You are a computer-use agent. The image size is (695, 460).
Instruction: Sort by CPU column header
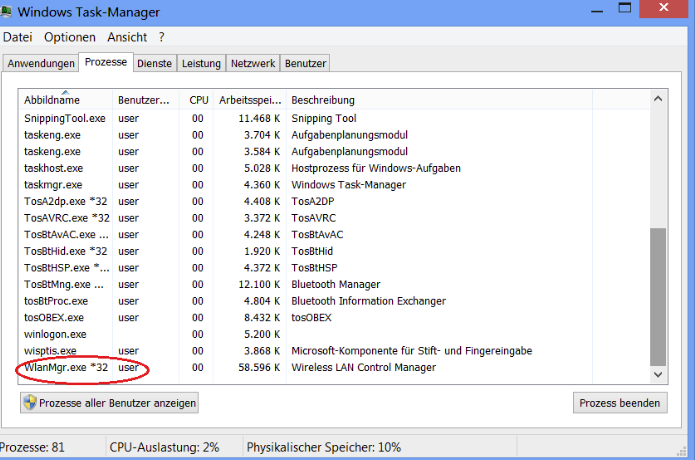click(196, 100)
